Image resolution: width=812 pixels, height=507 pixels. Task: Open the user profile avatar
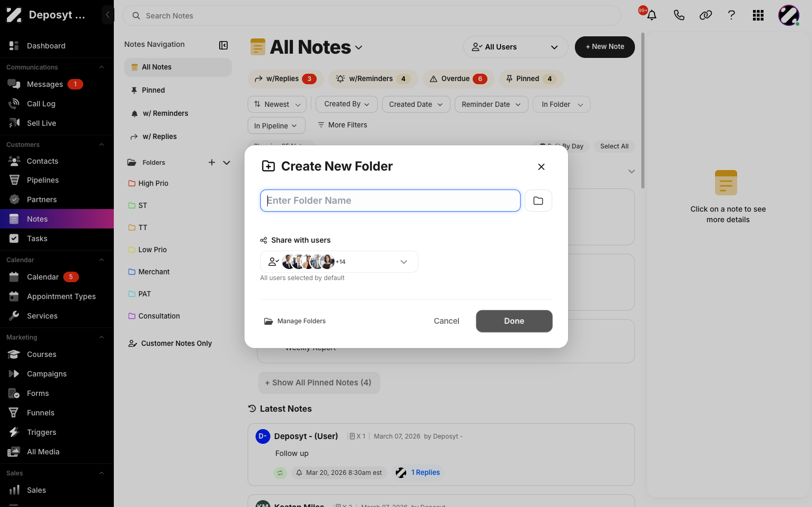tap(789, 15)
